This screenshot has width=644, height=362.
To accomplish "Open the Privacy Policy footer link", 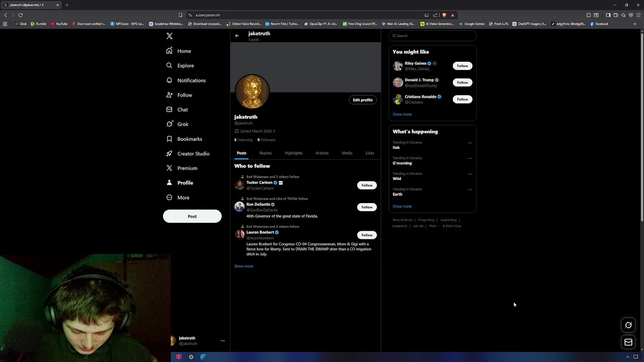I will [426, 220].
